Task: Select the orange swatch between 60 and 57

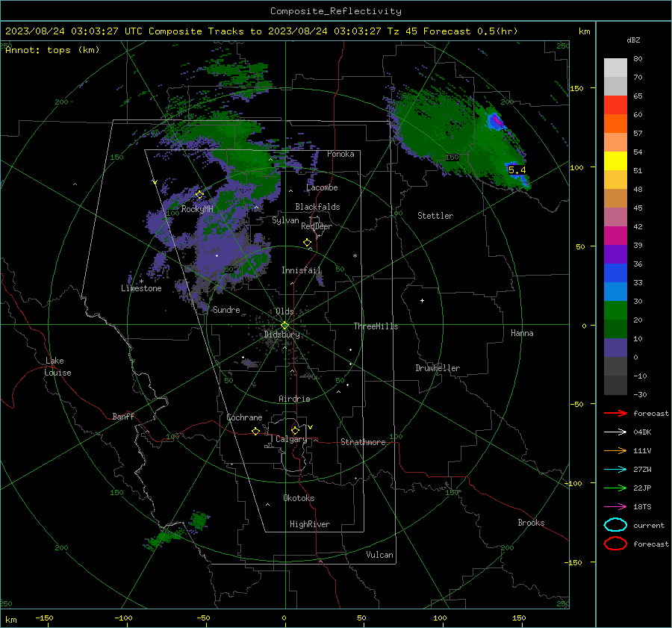Action: click(x=615, y=124)
